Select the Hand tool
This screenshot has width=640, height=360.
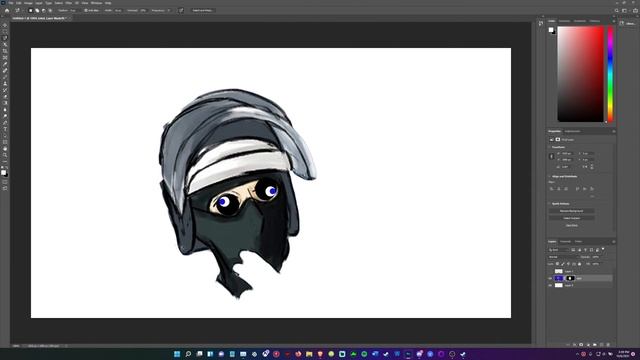pos(5,149)
